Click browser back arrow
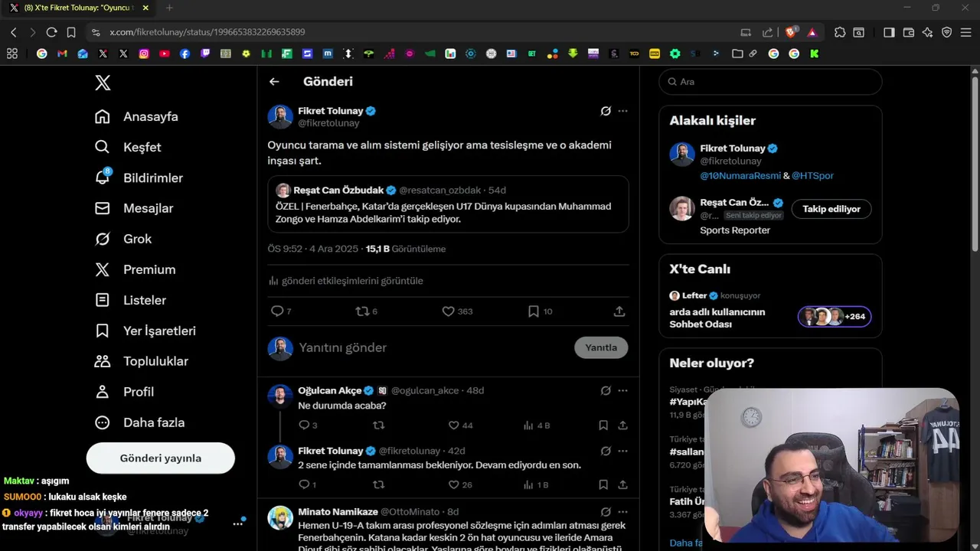The width and height of the screenshot is (980, 551). point(13,32)
